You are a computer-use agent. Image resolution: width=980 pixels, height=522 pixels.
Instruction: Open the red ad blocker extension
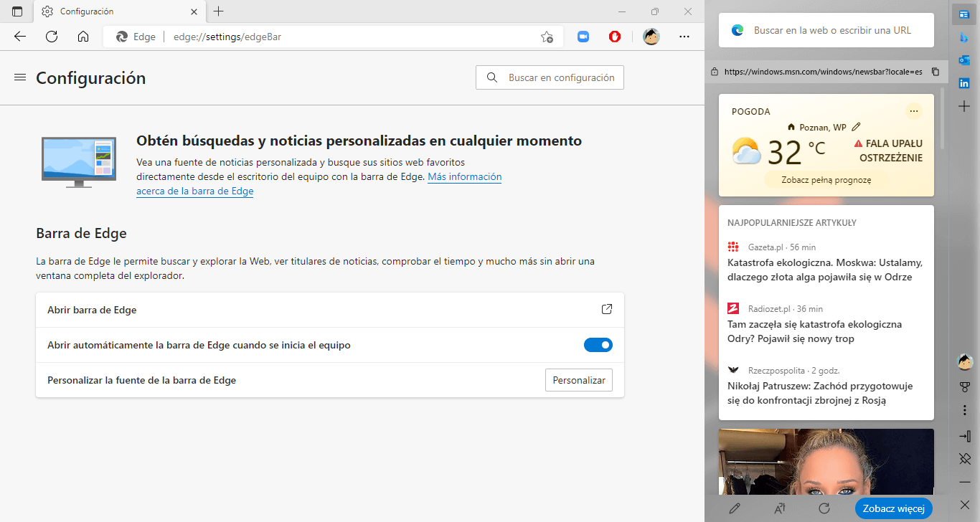pos(615,37)
